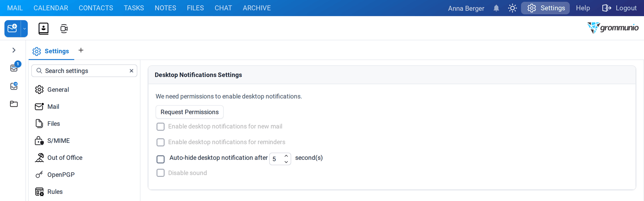
Task: Select Rules settings category
Action: click(84, 192)
